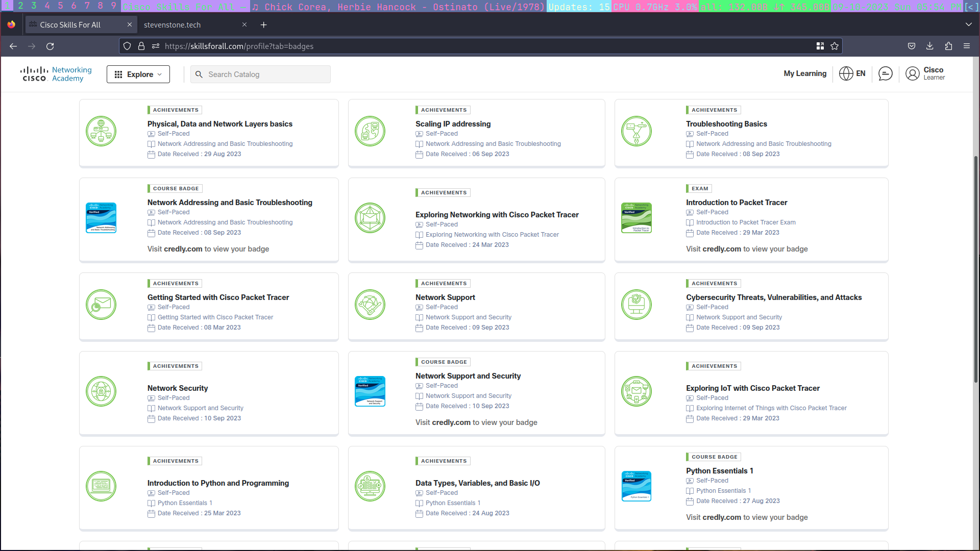Click 'Exploring Internet of Things with Cisco Packet Tracer' text

click(771, 408)
